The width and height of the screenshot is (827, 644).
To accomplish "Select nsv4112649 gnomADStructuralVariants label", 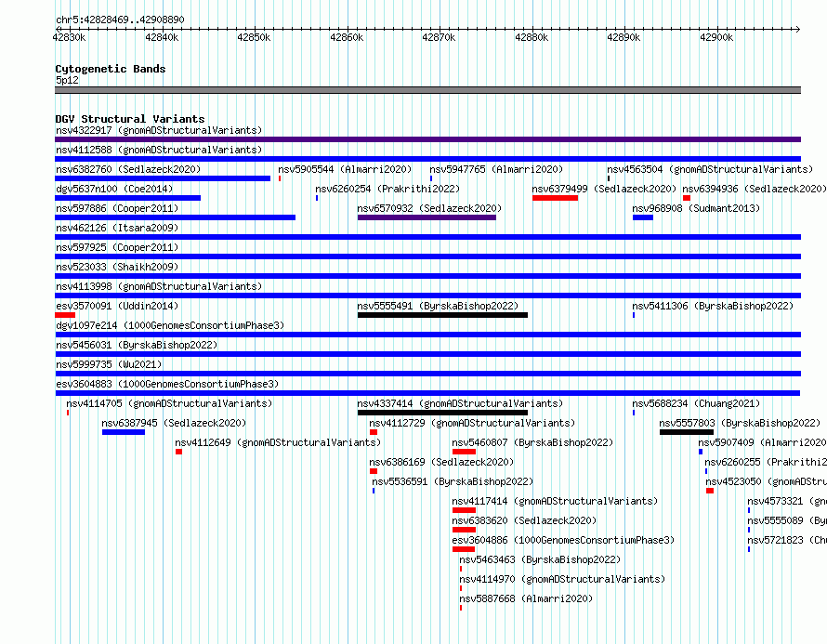I will click(278, 442).
